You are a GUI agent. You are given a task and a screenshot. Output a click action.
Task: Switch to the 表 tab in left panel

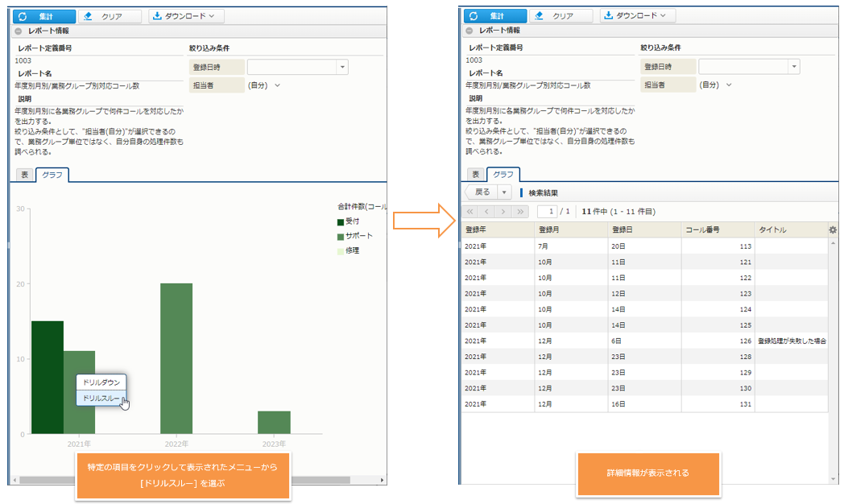[23, 174]
